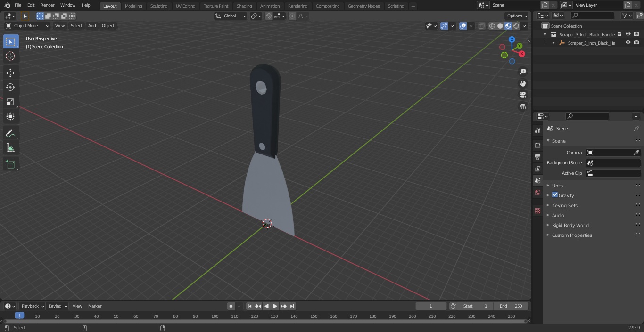
Task: Pin the Scene properties panel
Action: (636, 129)
